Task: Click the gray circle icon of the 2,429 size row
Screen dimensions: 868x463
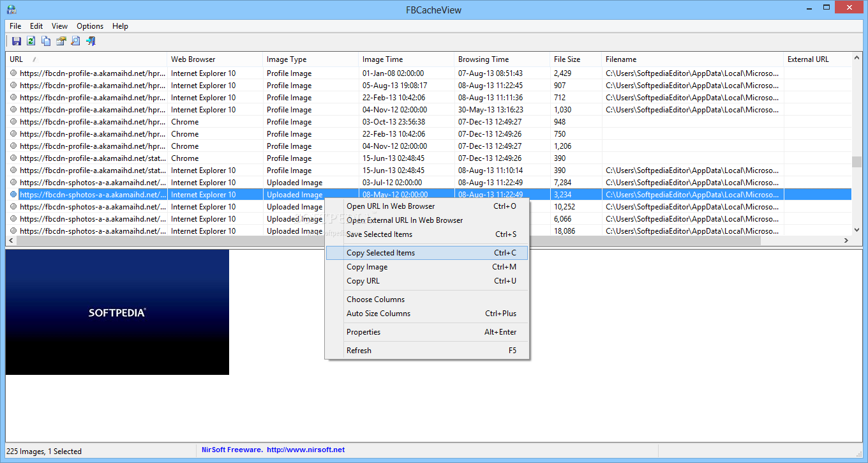Action: (13, 73)
